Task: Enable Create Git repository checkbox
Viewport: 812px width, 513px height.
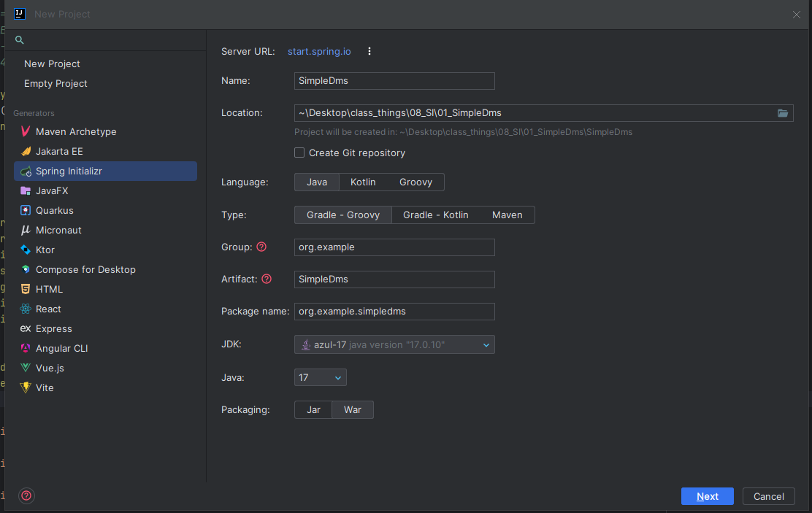Action: [x=299, y=153]
